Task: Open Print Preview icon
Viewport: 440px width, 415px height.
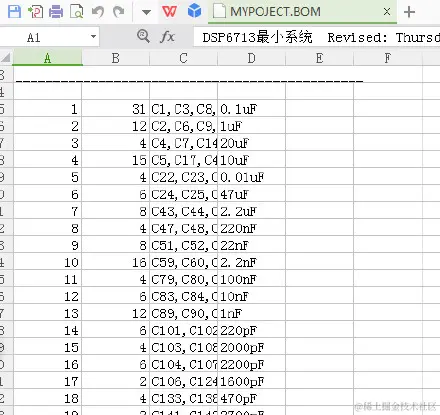Action: (x=77, y=12)
